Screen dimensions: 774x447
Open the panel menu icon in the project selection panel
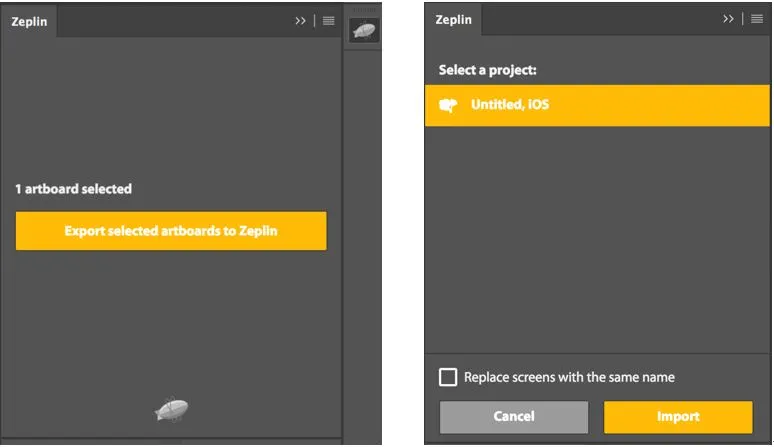[x=757, y=20]
